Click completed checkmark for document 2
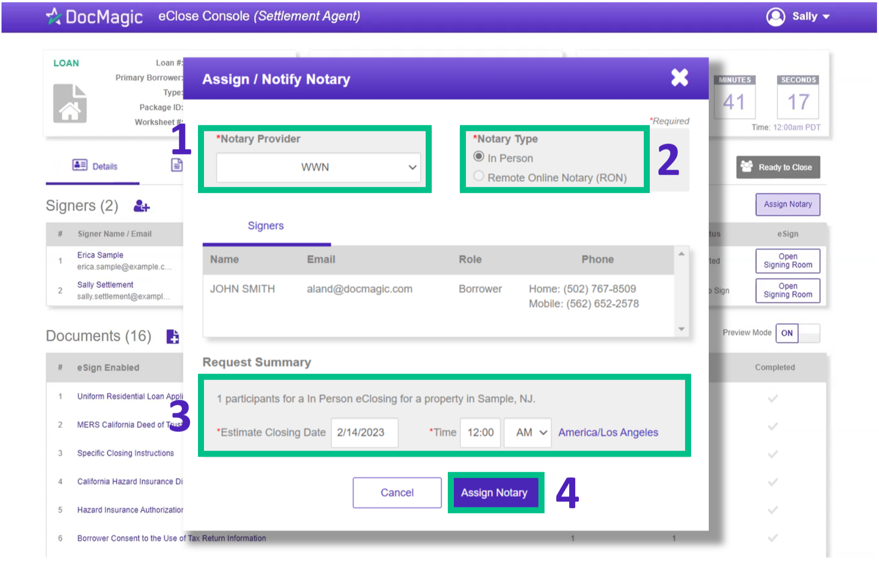879x588 pixels. click(x=773, y=427)
